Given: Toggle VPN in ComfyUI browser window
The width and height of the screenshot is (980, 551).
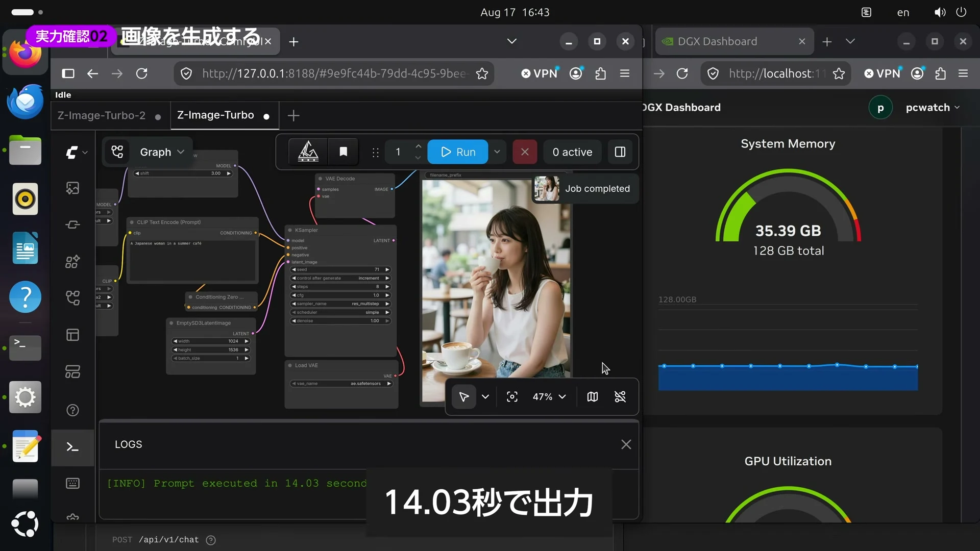Looking at the screenshot, I should click(540, 74).
